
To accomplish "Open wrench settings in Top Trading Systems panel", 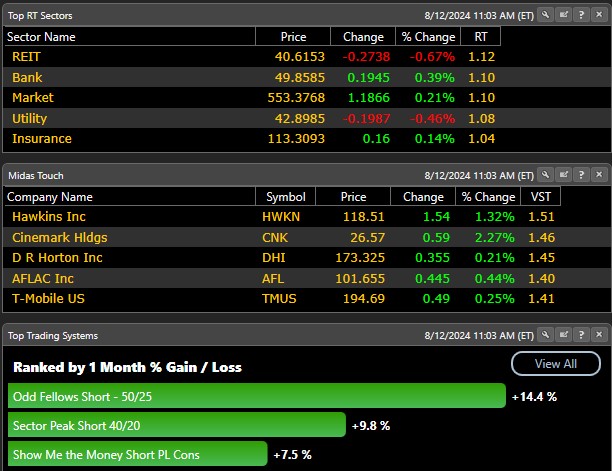I will pos(545,335).
